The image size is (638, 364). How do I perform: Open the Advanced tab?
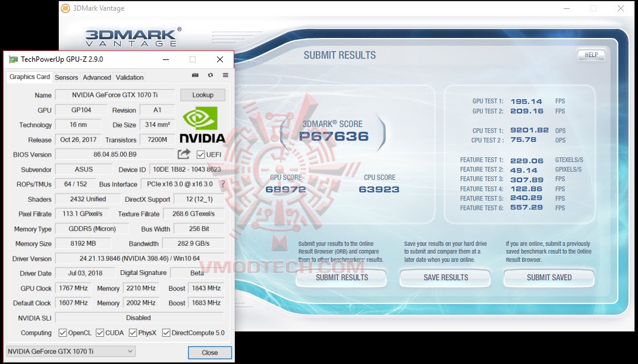[x=97, y=77]
